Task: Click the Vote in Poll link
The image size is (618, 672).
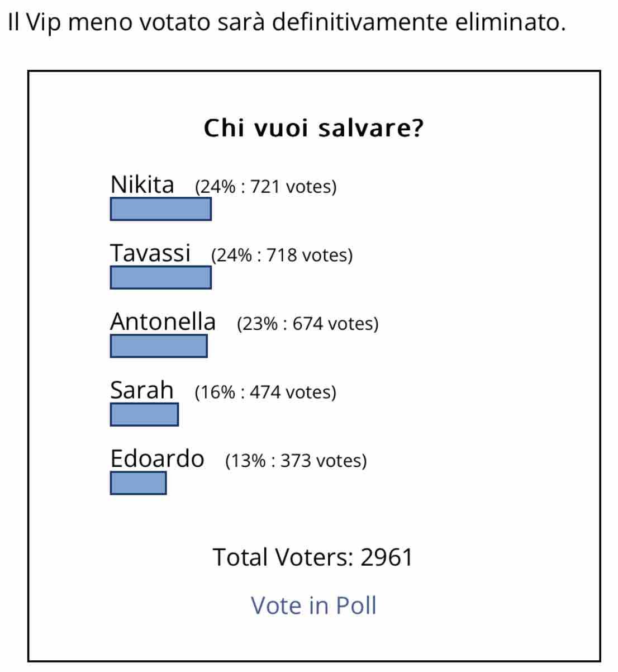Action: click(x=313, y=605)
